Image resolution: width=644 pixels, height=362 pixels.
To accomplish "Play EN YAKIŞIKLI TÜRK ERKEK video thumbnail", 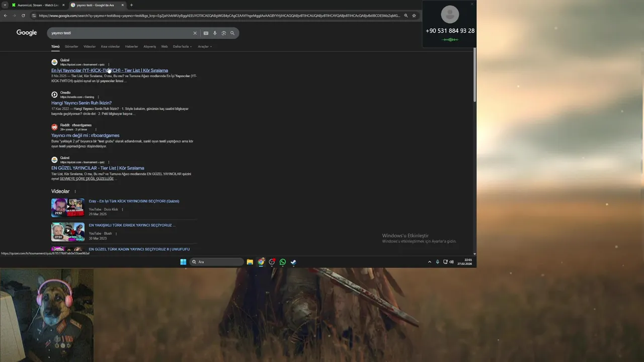I will pyautogui.click(x=68, y=232).
